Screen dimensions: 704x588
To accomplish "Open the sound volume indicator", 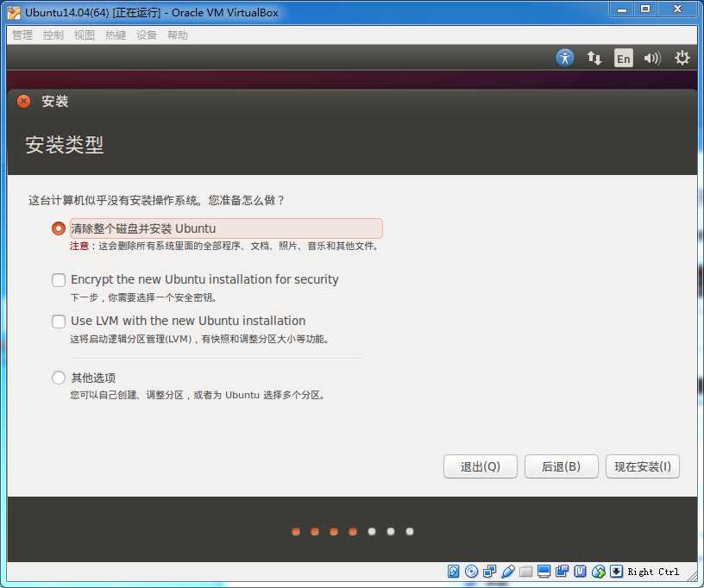I will click(x=652, y=59).
